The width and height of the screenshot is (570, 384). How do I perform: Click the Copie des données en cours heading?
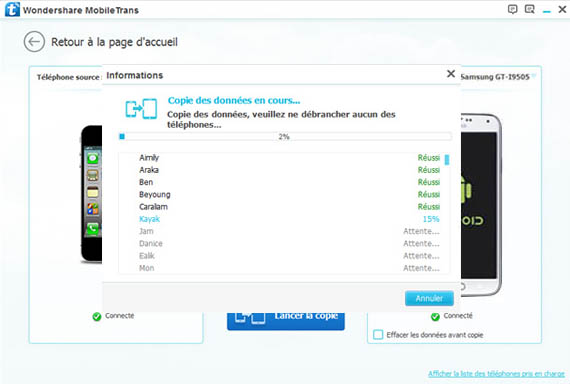pos(234,100)
